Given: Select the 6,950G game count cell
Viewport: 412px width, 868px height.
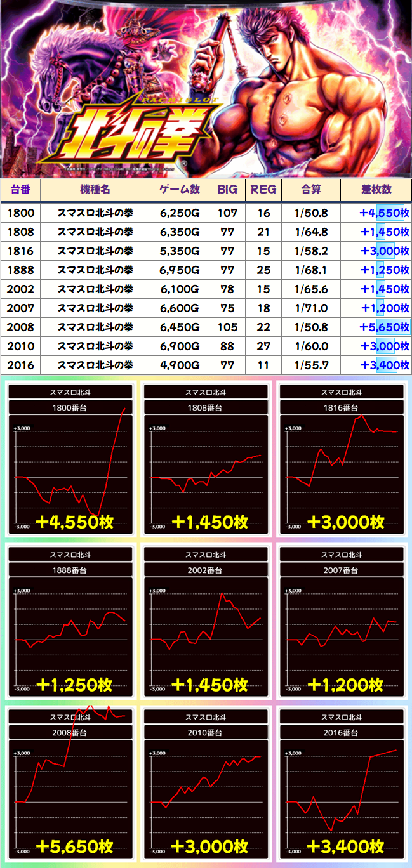Looking at the screenshot, I should [180, 270].
